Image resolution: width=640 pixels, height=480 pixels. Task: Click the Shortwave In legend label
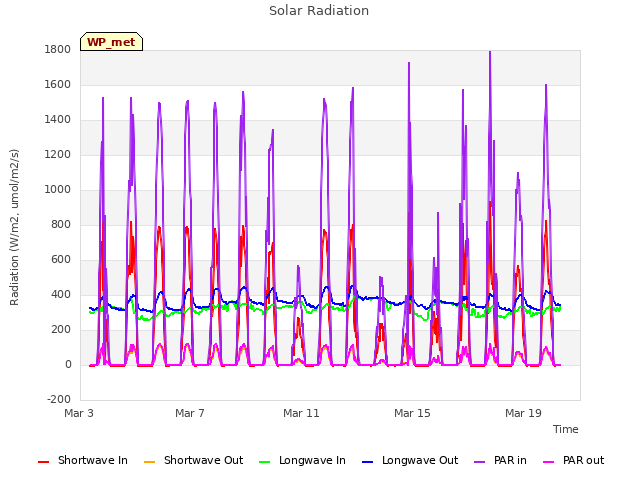point(93,460)
